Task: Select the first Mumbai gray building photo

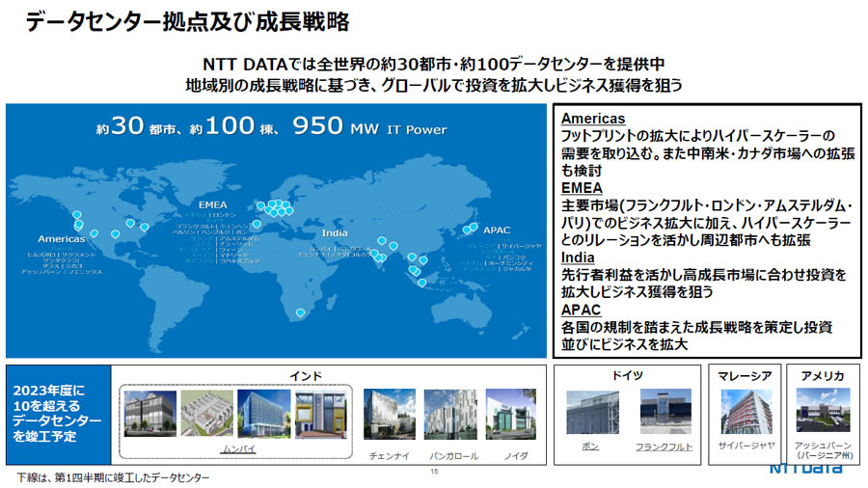Action: [x=150, y=414]
